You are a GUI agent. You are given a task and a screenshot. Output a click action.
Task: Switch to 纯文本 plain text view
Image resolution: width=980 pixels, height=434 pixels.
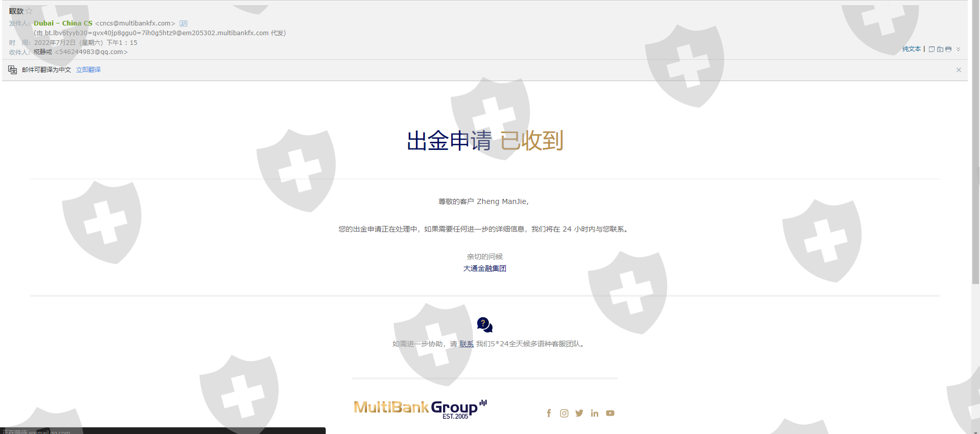point(911,49)
